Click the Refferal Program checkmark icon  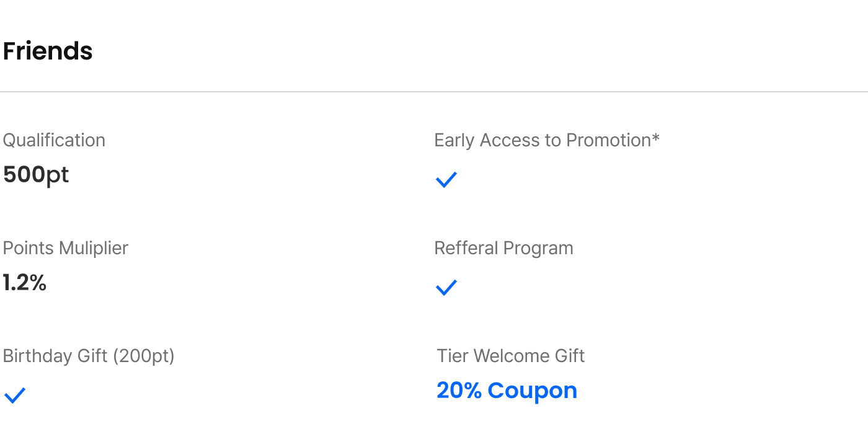446,288
